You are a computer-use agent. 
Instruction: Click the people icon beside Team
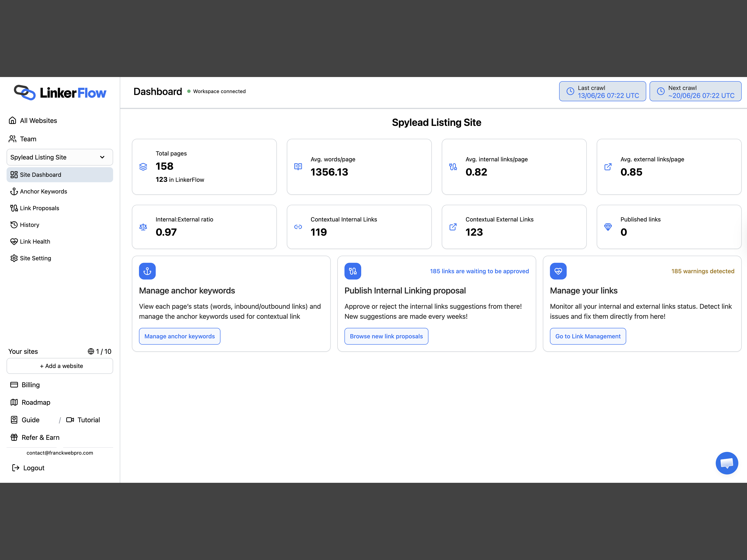click(13, 139)
